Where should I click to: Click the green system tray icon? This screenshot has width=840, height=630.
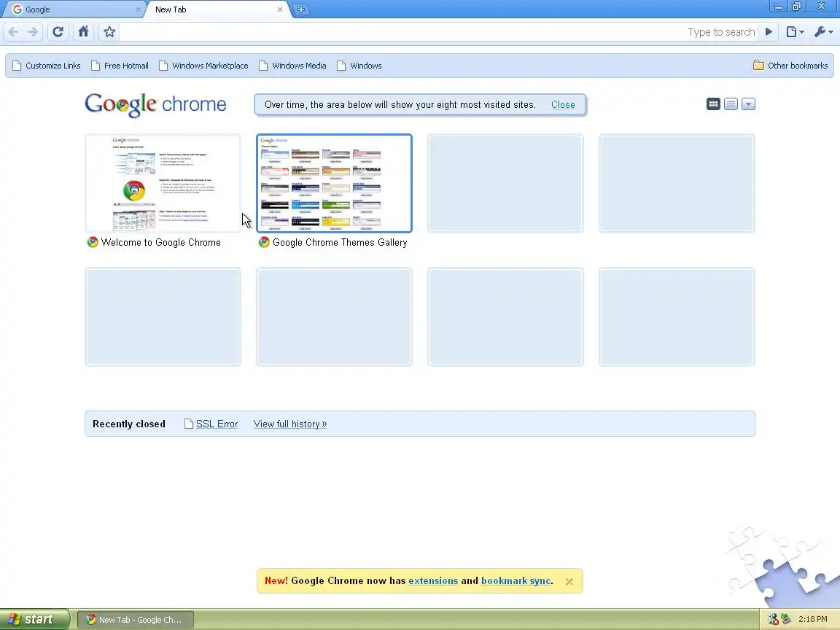click(785, 620)
